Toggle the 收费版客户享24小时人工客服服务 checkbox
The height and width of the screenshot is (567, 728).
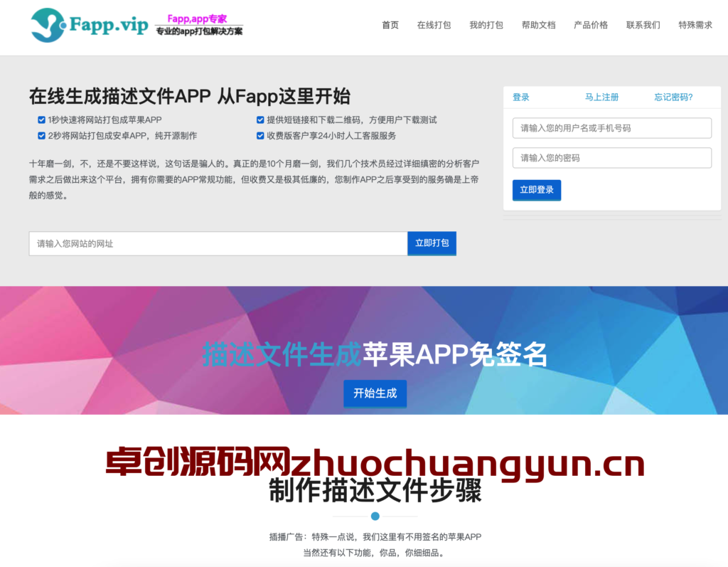point(260,136)
